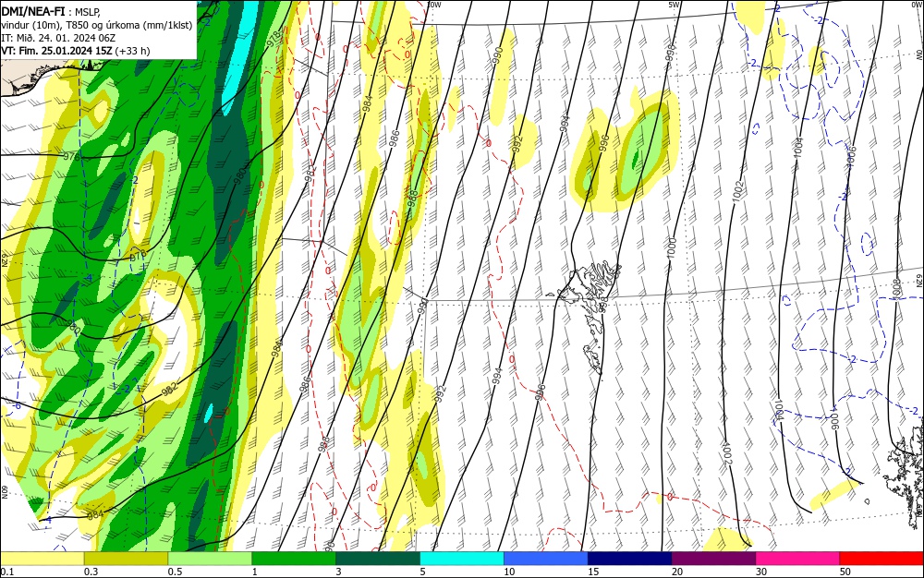Click the light green 0.5–1 legend swatch
Image resolution: width=924 pixels, height=578 pixels.
coord(211,559)
